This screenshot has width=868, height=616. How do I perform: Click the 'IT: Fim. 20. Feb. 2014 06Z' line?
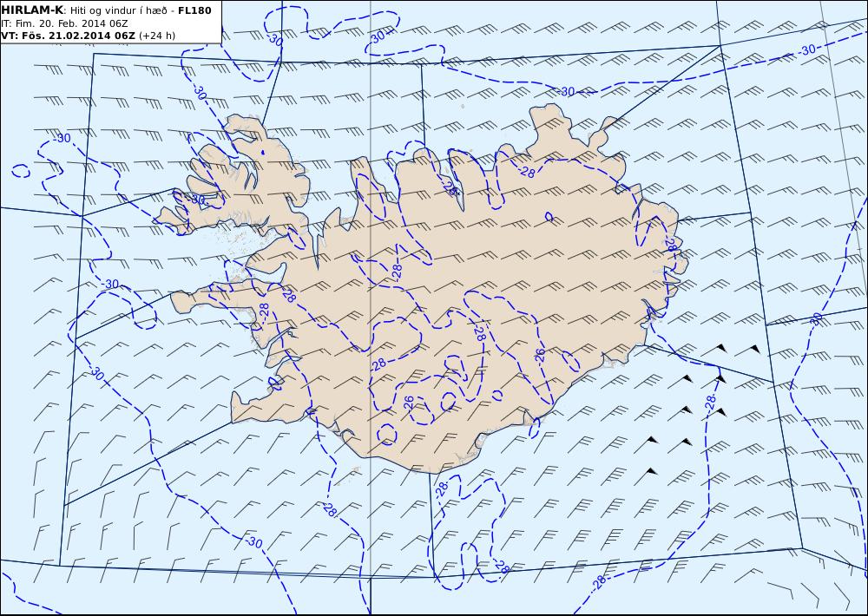click(64, 23)
